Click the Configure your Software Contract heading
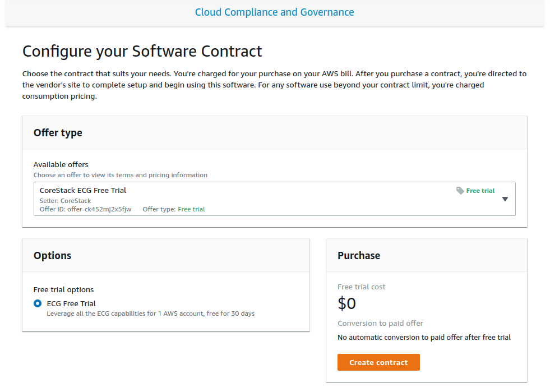Viewport: 550px width, 392px height. (x=142, y=51)
